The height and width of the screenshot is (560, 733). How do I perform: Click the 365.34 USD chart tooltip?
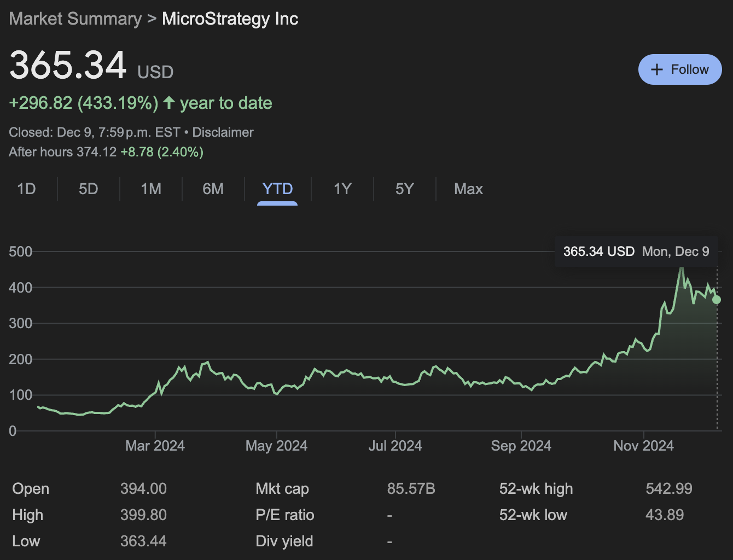[x=636, y=252]
